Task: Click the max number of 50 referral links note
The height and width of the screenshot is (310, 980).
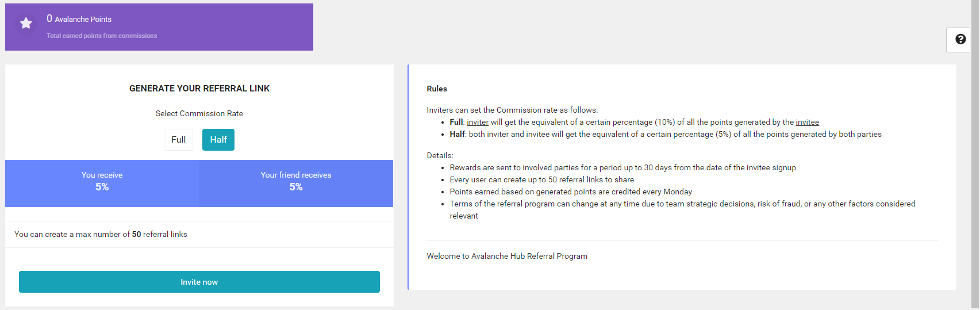Action: (x=101, y=235)
